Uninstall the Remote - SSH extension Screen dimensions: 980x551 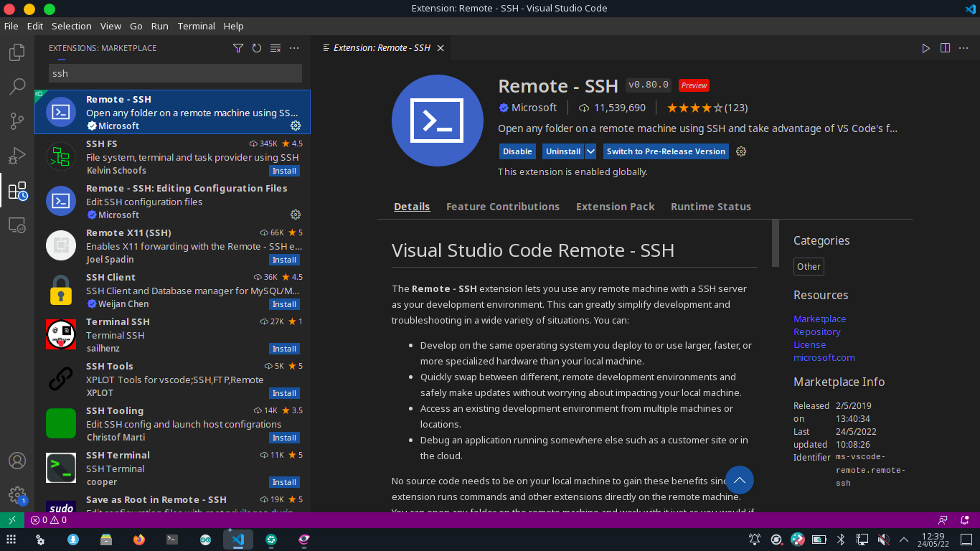point(563,151)
